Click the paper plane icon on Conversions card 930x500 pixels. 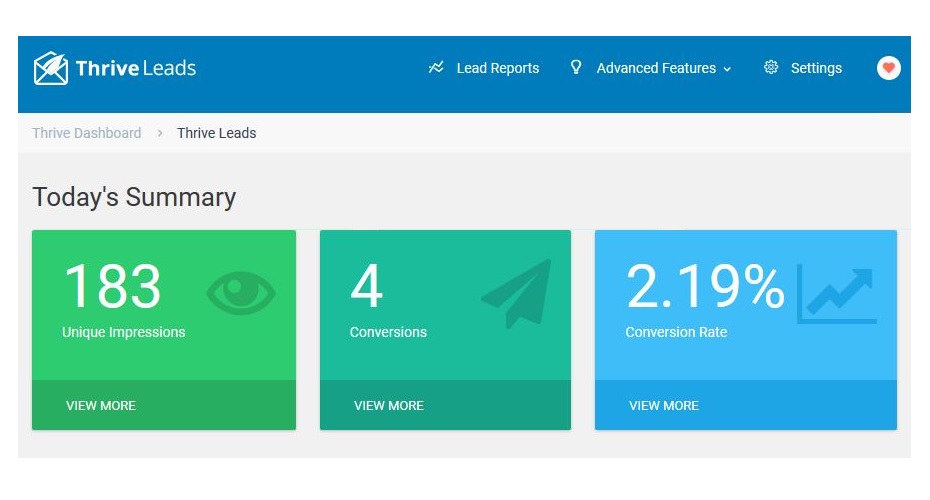517,293
